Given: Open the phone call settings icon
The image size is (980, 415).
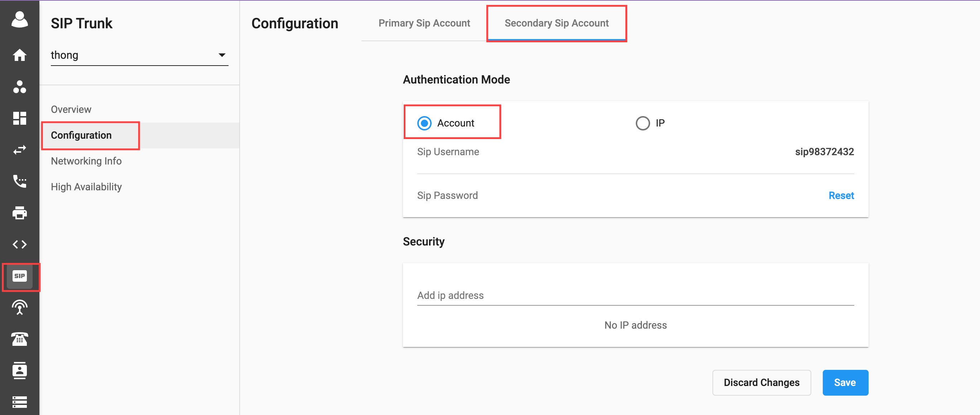Looking at the screenshot, I should click(19, 181).
